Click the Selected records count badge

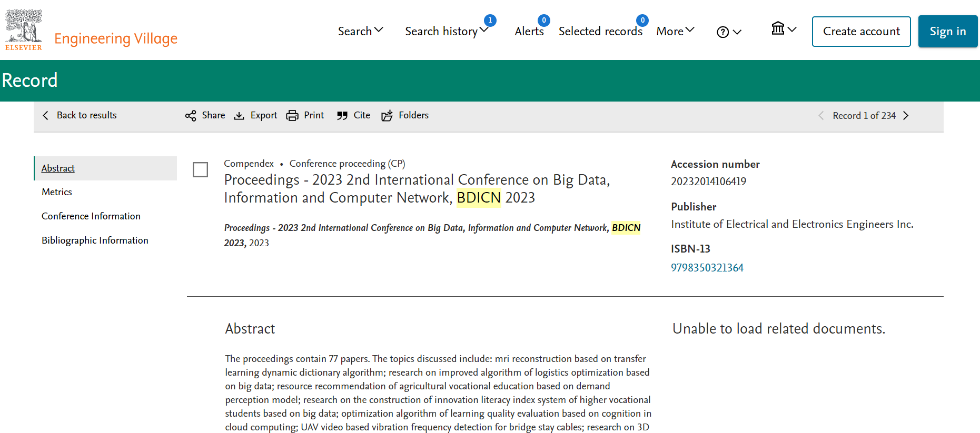(642, 21)
